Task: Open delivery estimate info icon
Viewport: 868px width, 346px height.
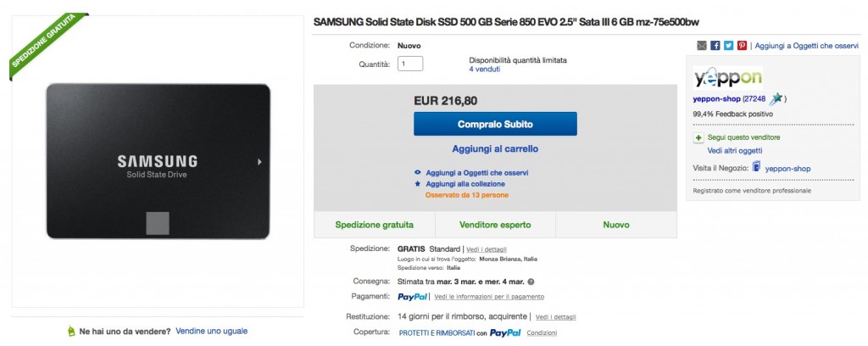Action: point(531,281)
